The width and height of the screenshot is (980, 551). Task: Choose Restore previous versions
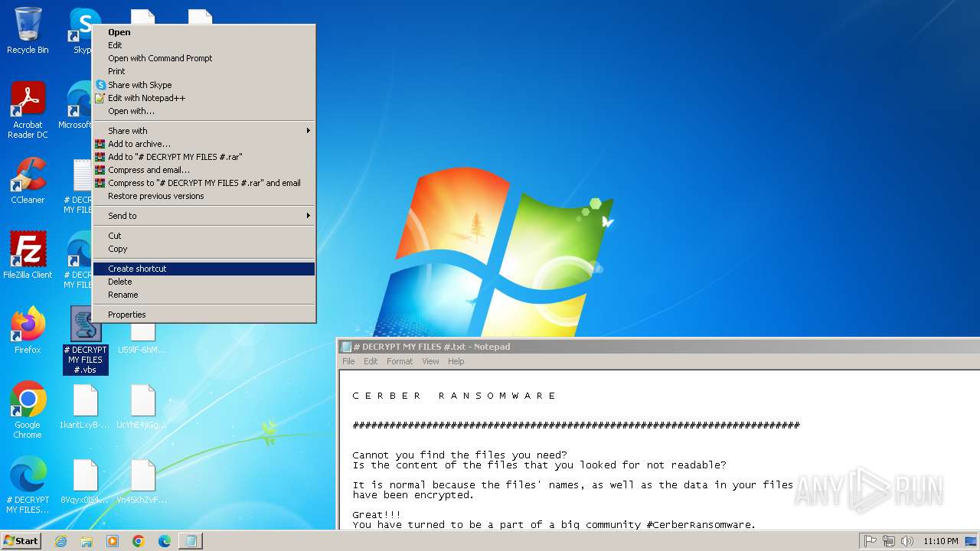pyautogui.click(x=204, y=196)
